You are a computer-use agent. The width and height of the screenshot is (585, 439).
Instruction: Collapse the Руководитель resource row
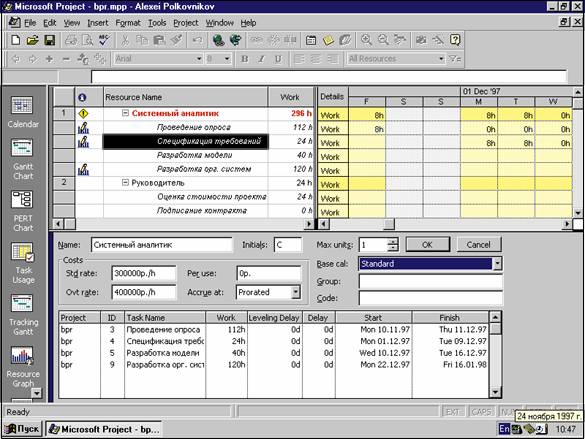click(x=125, y=182)
